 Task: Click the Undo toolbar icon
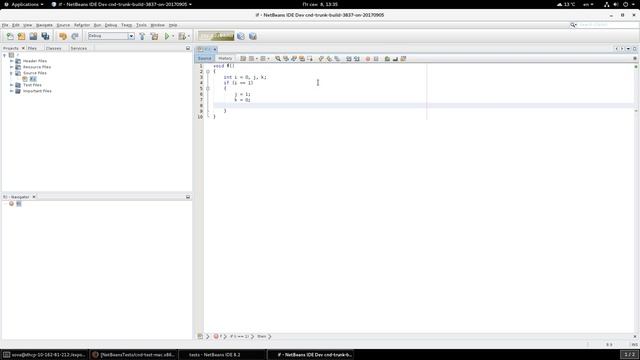coord(62,36)
